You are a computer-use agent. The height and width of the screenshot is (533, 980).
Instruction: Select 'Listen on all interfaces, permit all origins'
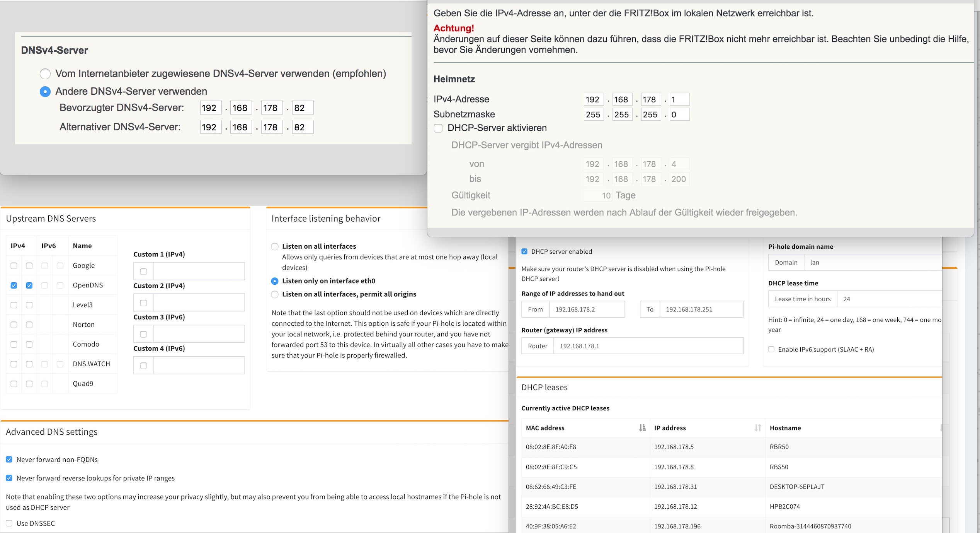pyautogui.click(x=275, y=294)
